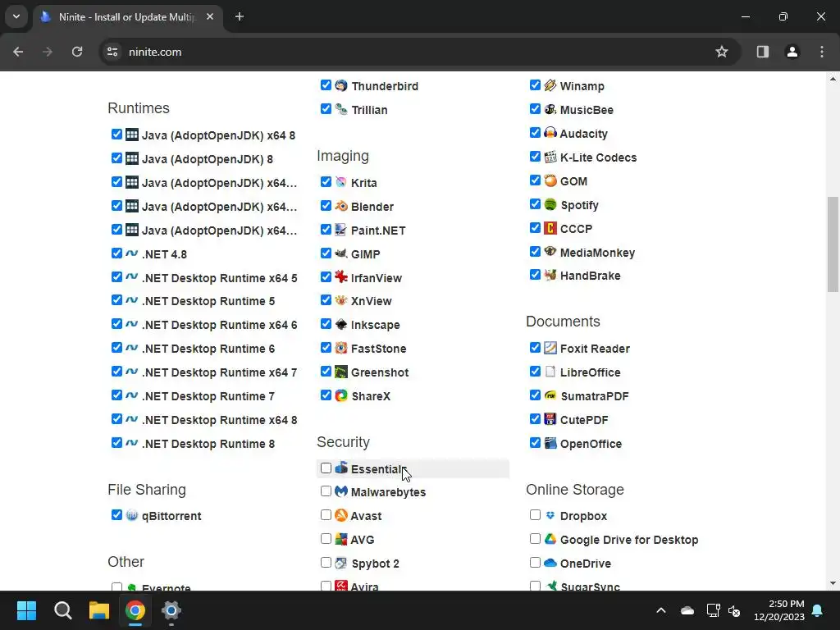Viewport: 840px width, 630px height.
Task: Click the ShareX app icon
Action: (x=341, y=395)
